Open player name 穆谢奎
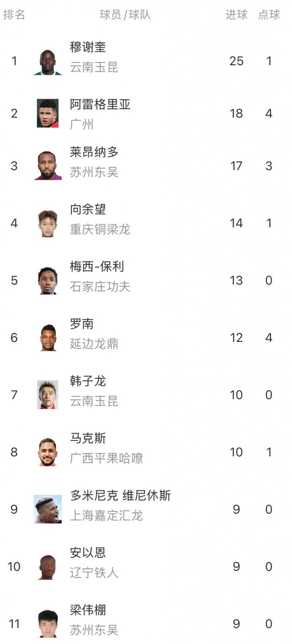 tap(88, 47)
